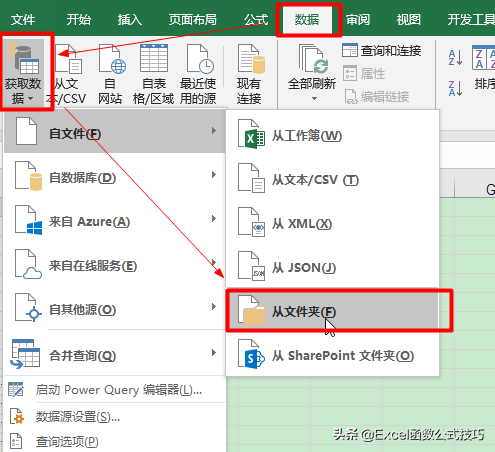Image resolution: width=495 pixels, height=452 pixels.
Task: Click the database cylinder icon beside 自数据库
Action: pos(29,176)
